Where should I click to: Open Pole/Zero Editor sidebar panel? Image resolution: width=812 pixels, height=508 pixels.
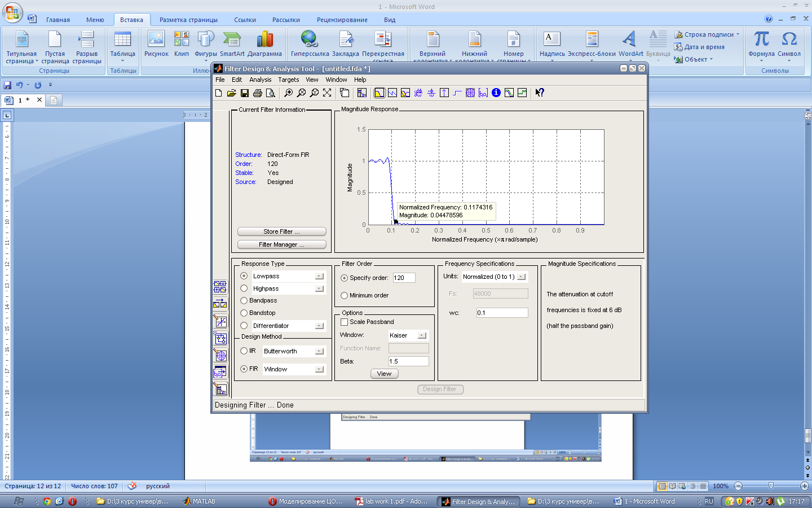[x=220, y=356]
